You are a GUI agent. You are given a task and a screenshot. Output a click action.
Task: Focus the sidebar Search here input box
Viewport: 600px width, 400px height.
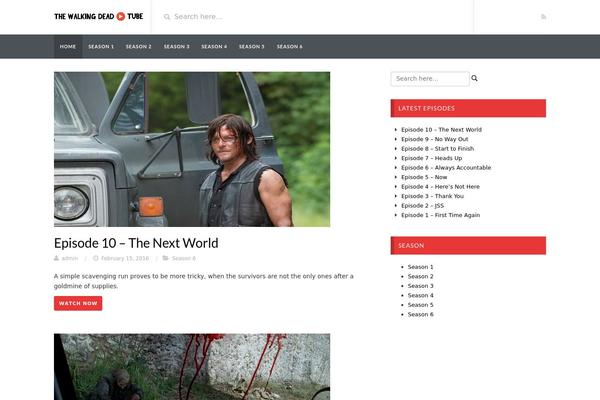tap(430, 79)
